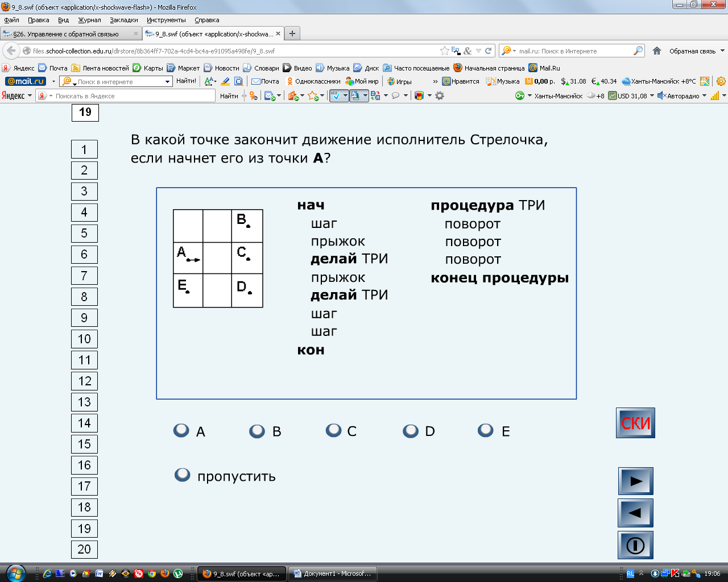
Task: Open the Почта bookmark
Action: pos(53,68)
